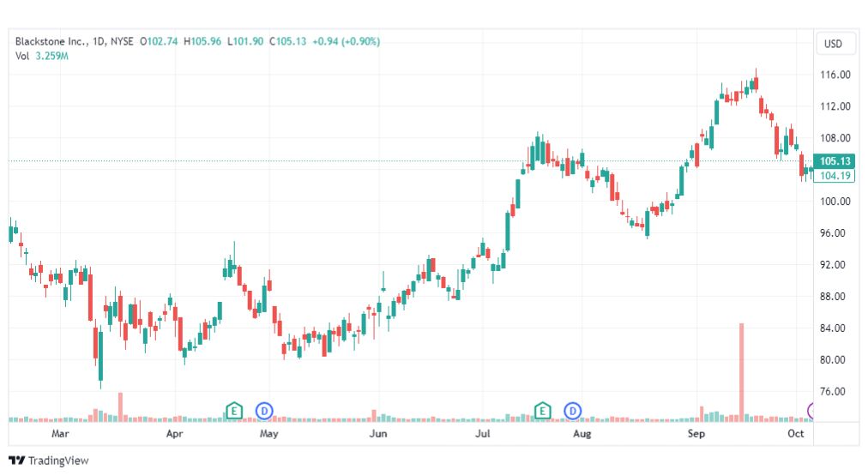Image resolution: width=868 pixels, height=476 pixels.
Task: Click the May dividend D marker
Action: tap(265, 411)
